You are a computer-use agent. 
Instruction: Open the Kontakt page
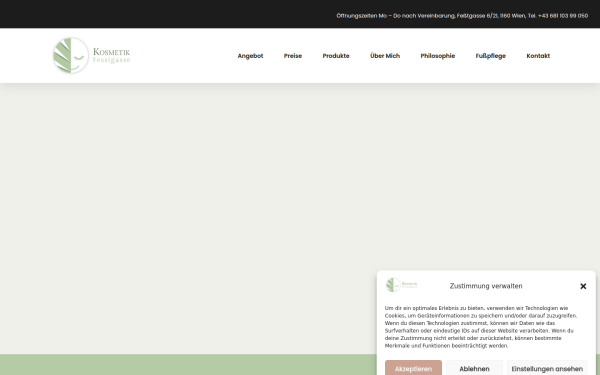pos(538,56)
